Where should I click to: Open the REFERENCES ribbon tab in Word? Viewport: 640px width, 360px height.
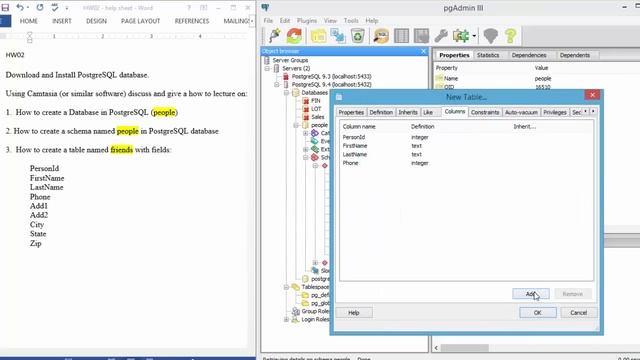192,21
